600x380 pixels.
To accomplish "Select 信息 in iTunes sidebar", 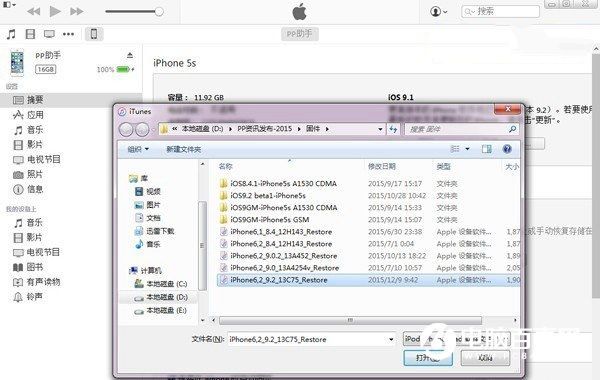I will click(35, 189).
